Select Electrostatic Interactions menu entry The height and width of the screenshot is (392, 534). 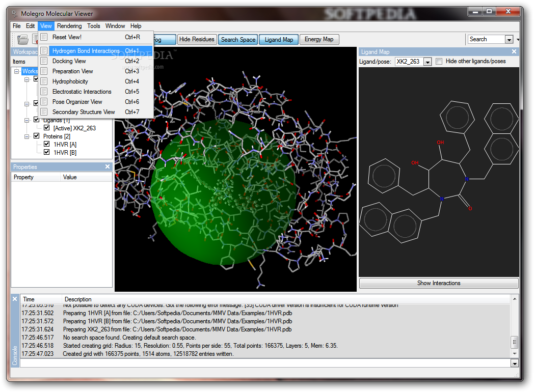(96, 92)
